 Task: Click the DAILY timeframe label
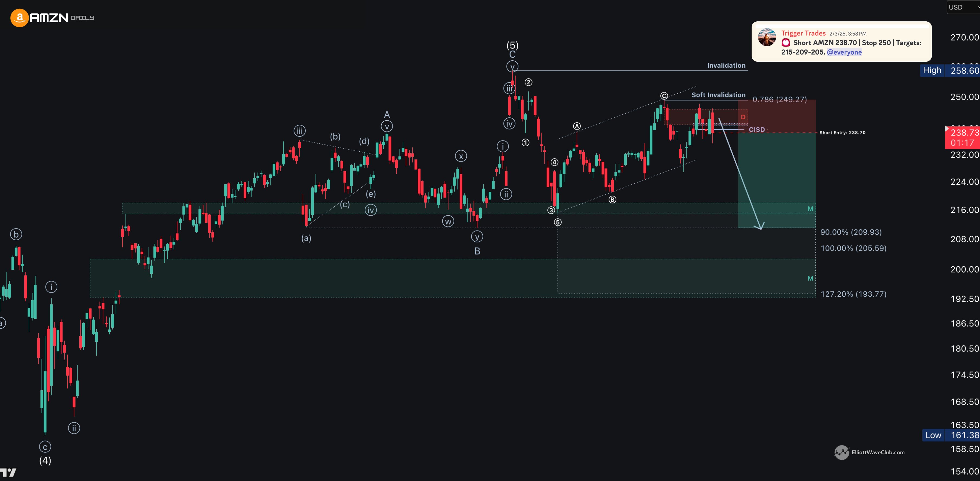[x=82, y=18]
